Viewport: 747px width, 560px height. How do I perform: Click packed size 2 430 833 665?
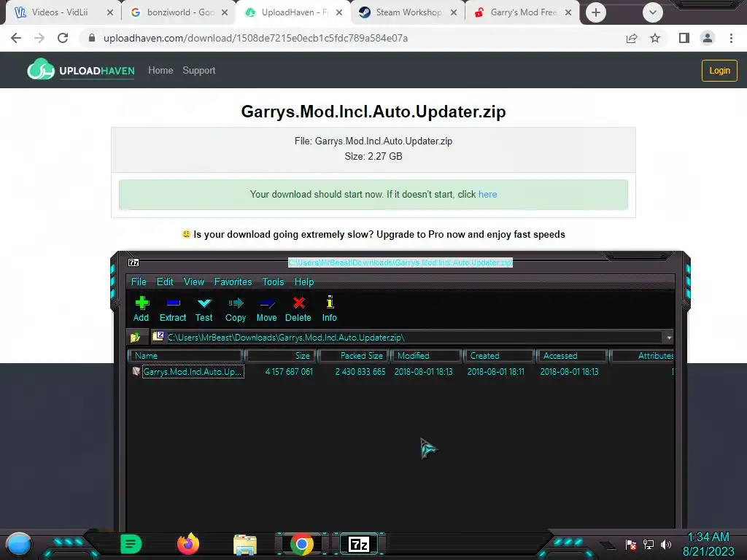tap(360, 371)
